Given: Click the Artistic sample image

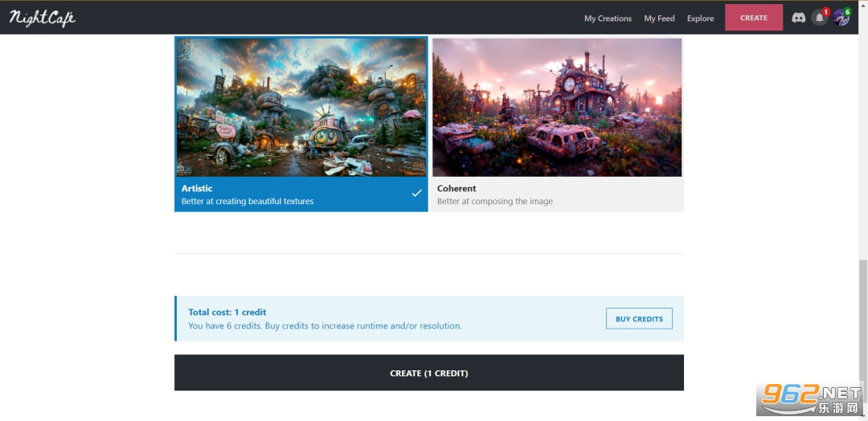Looking at the screenshot, I should 301,108.
